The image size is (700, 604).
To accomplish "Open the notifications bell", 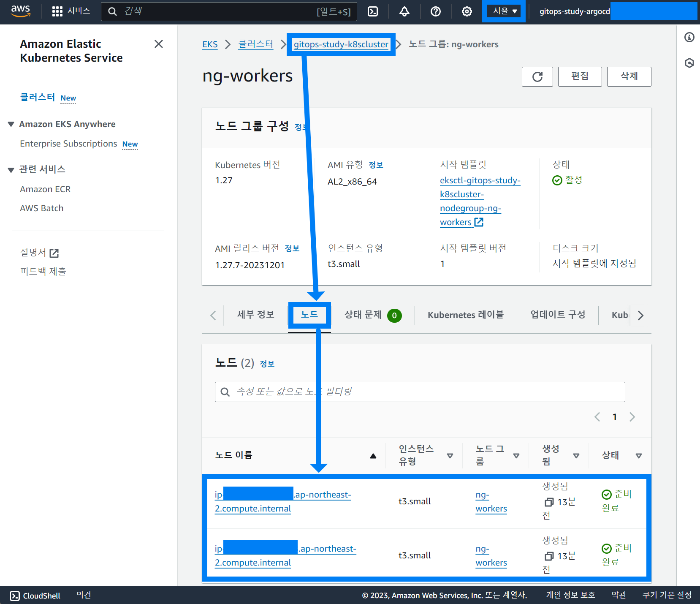I will (404, 11).
